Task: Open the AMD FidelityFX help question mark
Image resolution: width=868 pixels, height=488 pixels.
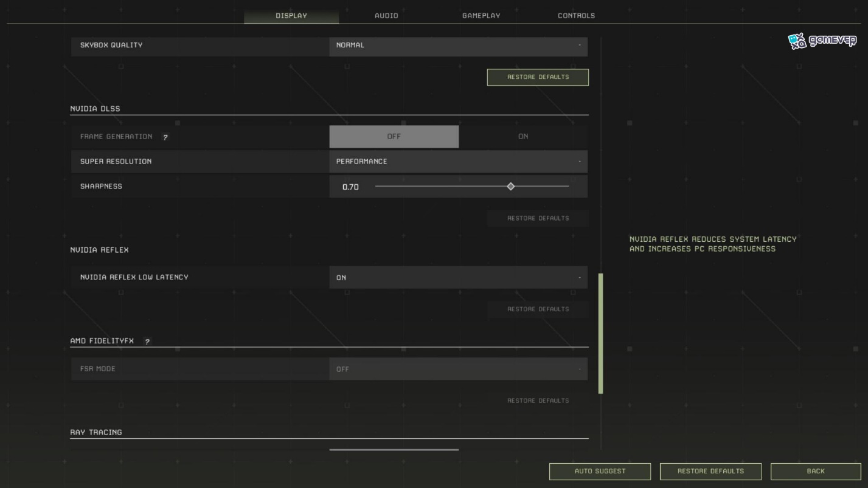Action: tap(147, 342)
